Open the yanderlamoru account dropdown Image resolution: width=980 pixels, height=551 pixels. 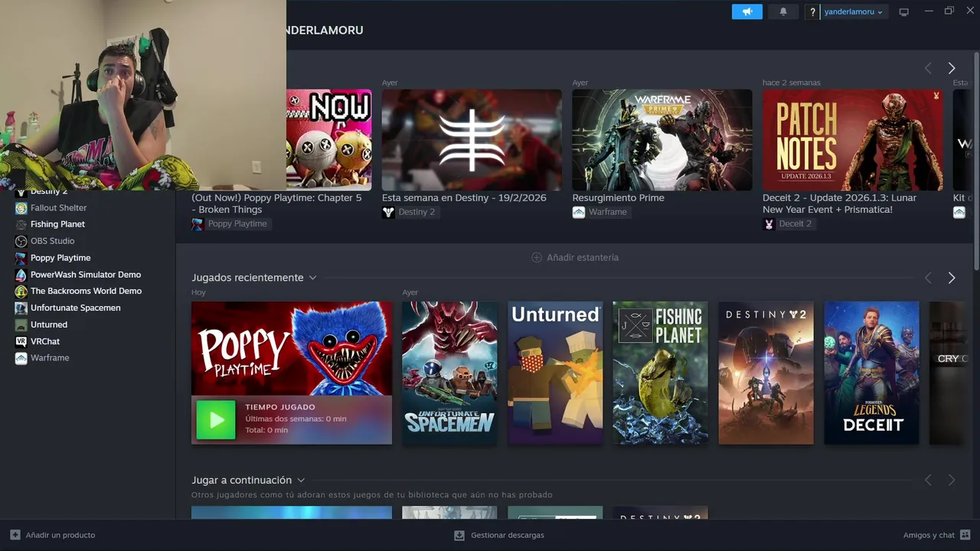point(854,12)
